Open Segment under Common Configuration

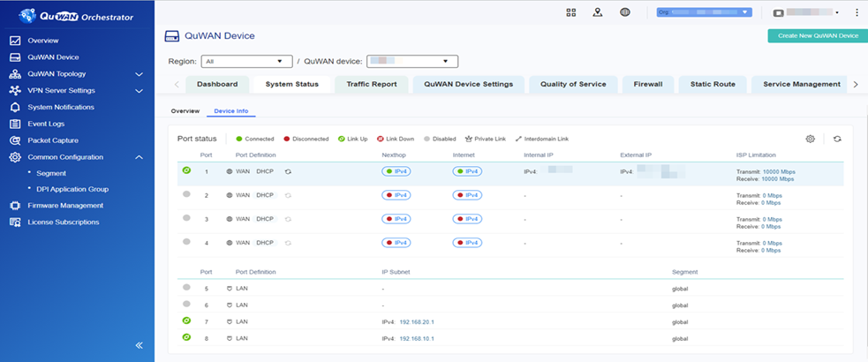click(x=51, y=173)
